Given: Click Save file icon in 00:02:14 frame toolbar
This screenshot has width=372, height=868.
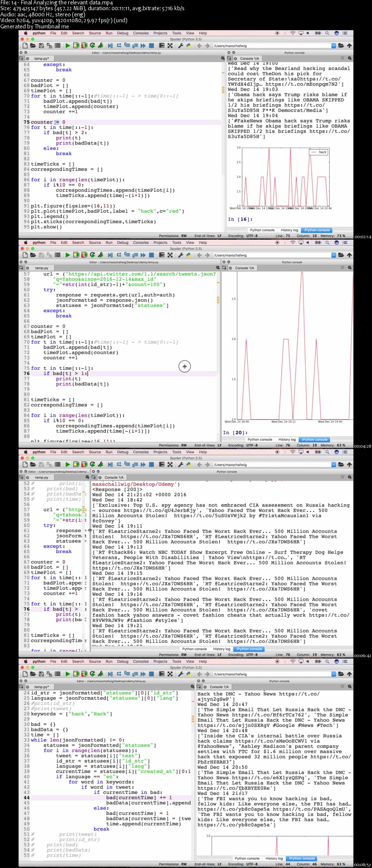Looking at the screenshot, I should (41, 46).
